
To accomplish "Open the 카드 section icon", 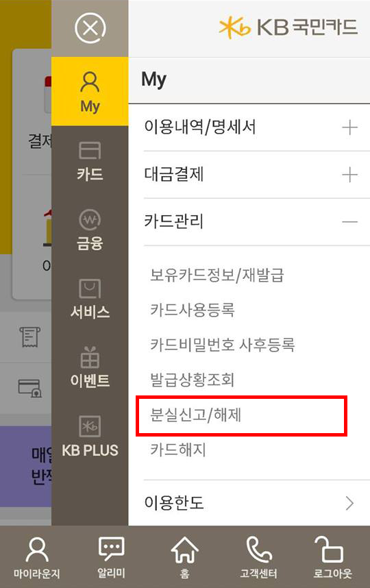I will tap(90, 150).
